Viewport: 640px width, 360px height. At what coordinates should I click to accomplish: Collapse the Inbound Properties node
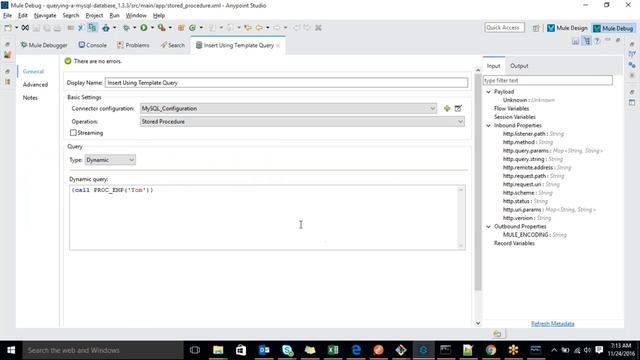coord(489,125)
